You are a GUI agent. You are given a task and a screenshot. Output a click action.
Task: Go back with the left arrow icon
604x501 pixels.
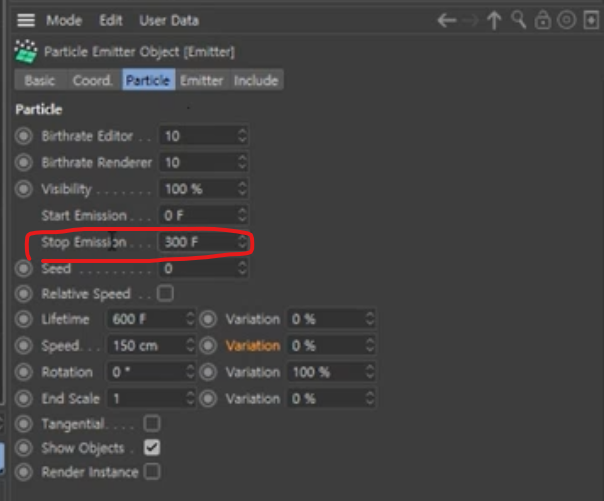pos(447,20)
